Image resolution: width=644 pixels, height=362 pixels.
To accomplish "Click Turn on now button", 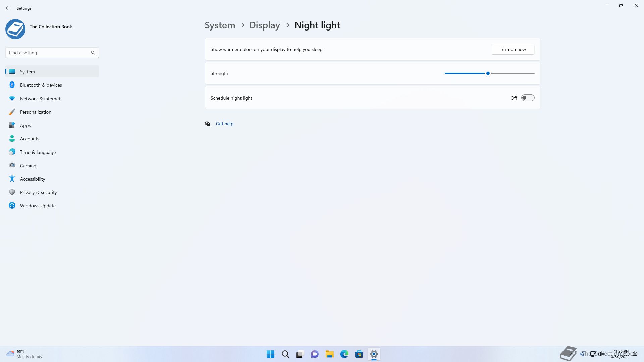I will 513,49.
